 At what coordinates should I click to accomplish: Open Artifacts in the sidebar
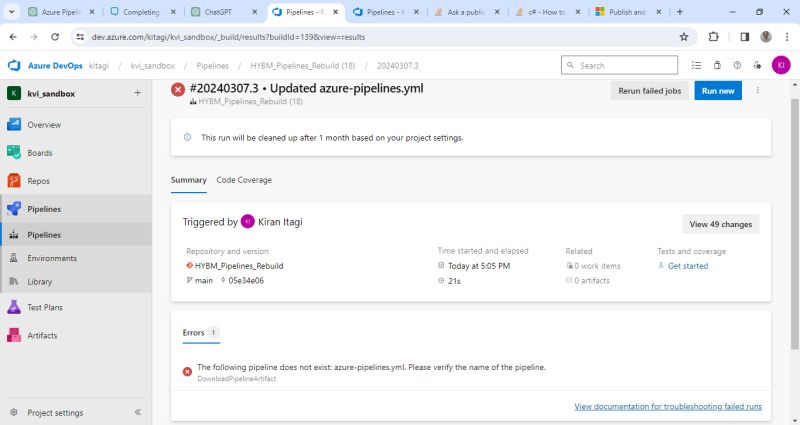click(42, 335)
